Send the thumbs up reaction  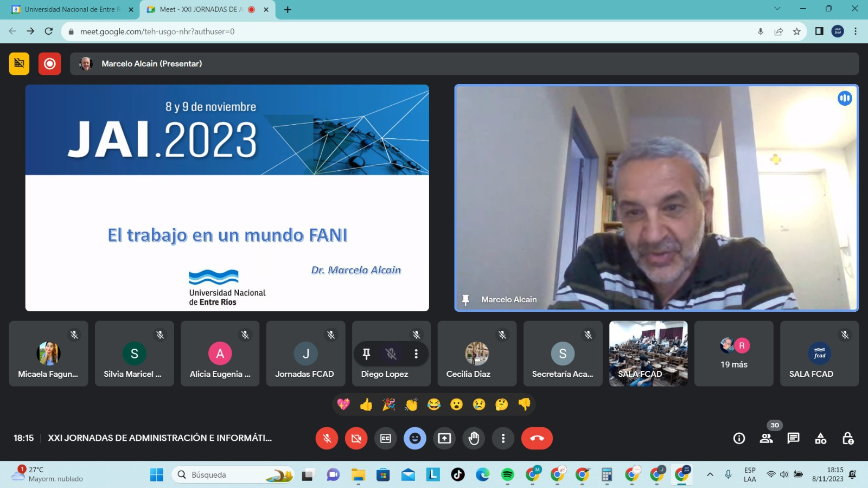tap(366, 404)
